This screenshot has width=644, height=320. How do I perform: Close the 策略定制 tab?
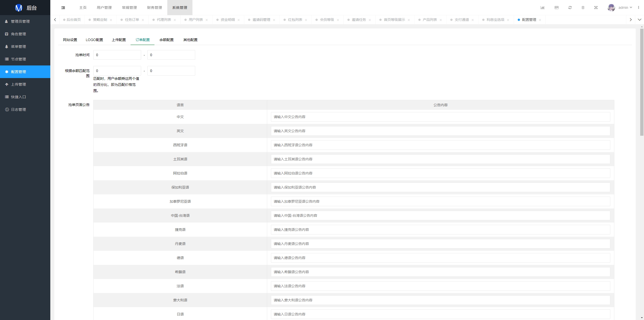pos(111,20)
